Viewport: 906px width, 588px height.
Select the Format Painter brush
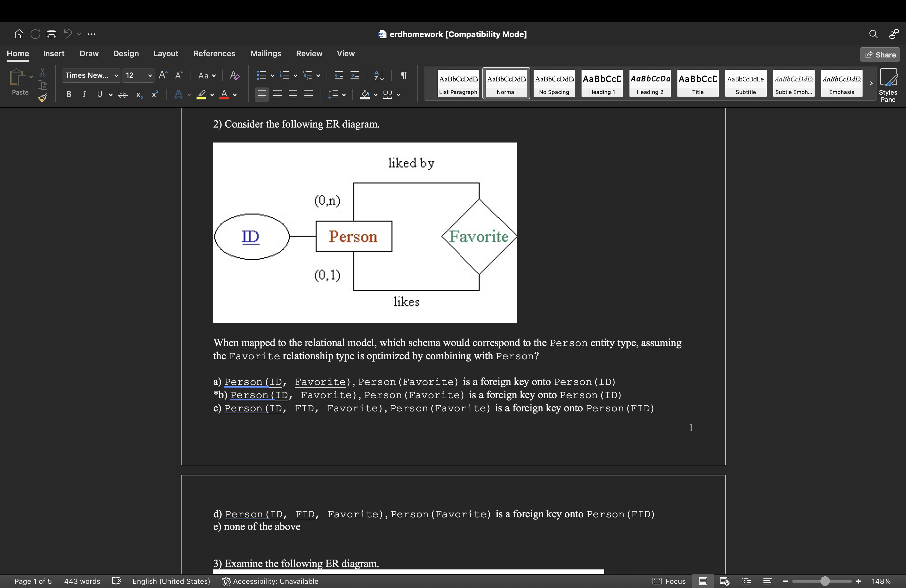[43, 98]
